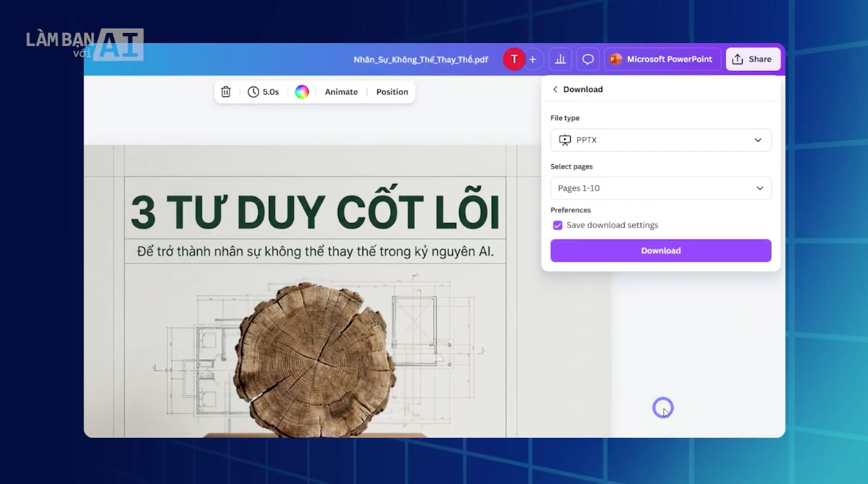Viewport: 868px width, 484px height.
Task: Open the Animate panel
Action: click(x=341, y=92)
